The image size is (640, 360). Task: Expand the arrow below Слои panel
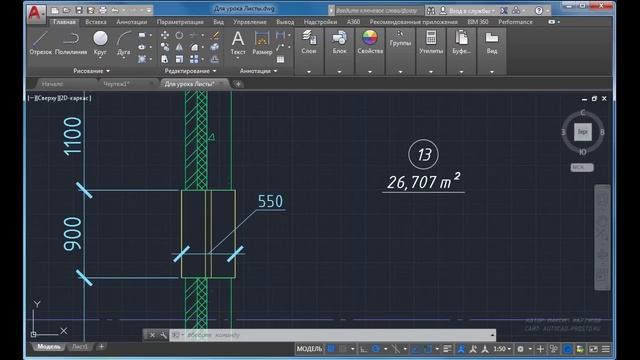(309, 71)
